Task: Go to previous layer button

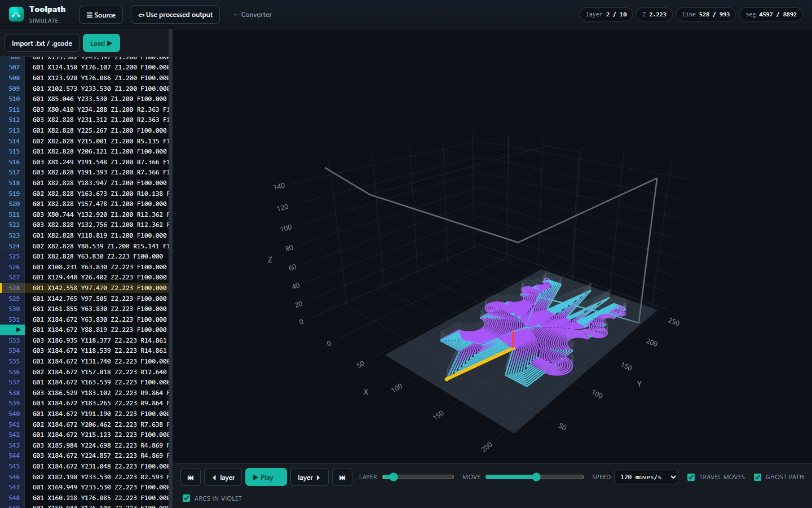Action: click(x=223, y=477)
